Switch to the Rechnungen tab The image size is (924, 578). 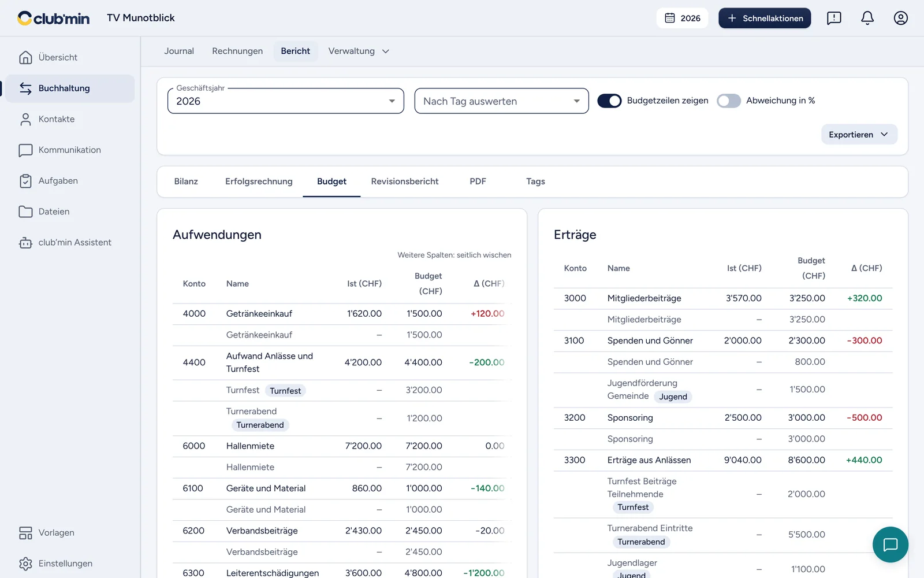point(237,51)
